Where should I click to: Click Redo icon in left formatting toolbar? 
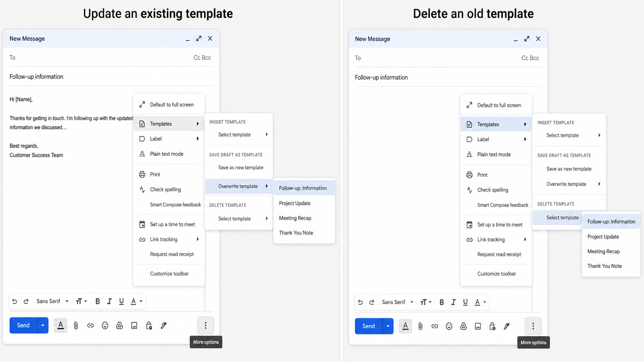26,301
